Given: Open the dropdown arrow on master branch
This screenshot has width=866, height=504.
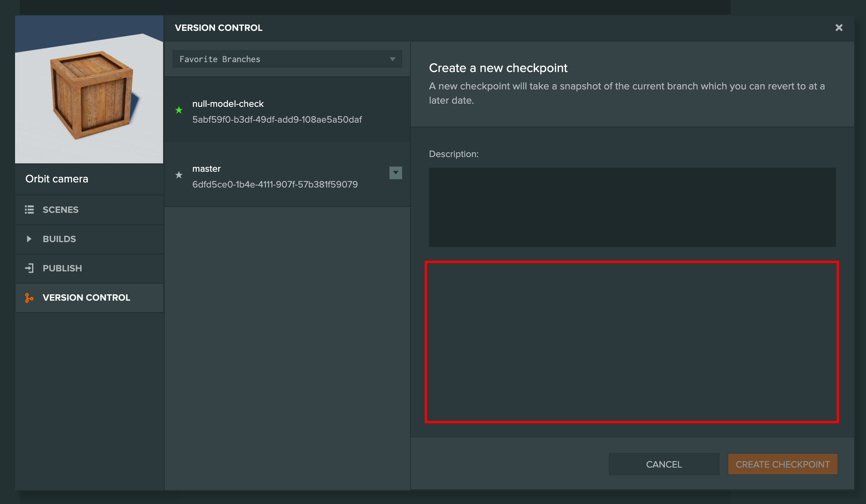Looking at the screenshot, I should coord(395,173).
